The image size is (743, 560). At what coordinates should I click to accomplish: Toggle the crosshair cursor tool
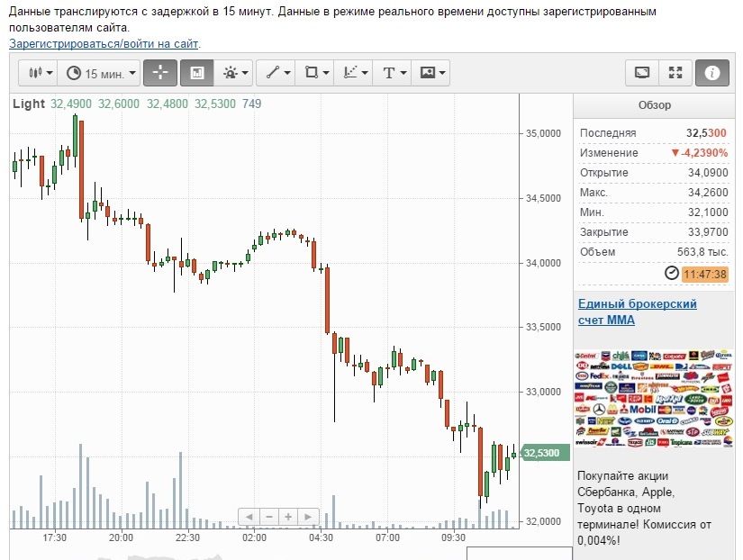coord(159,73)
